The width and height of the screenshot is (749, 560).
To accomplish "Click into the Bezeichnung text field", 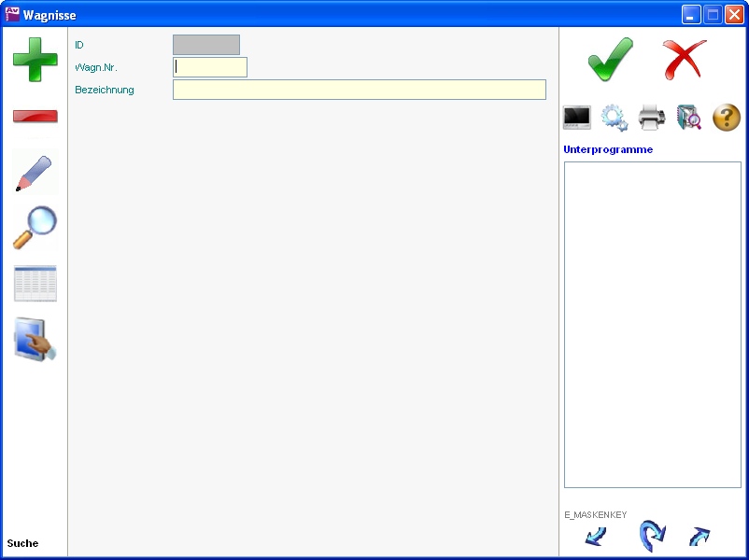I will (359, 90).
